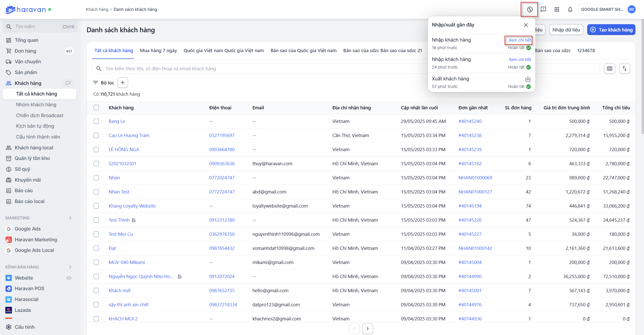
Task: Open order link #40145240
Action: (x=470, y=121)
